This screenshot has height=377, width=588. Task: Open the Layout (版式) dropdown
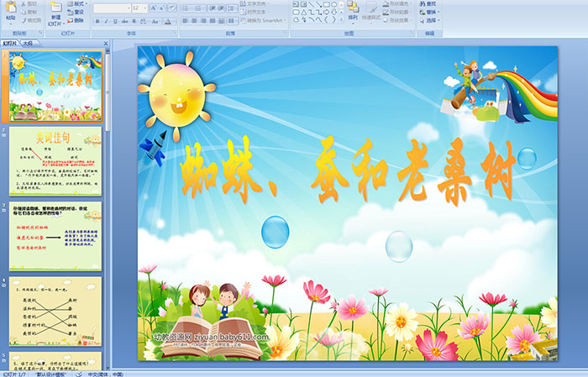[77, 3]
